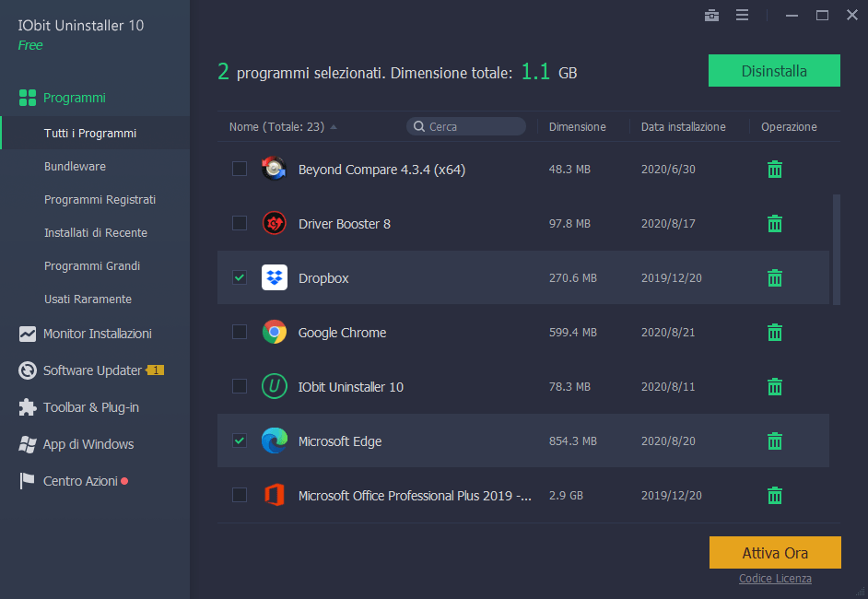Uncheck the Microsoft Edge checkbox
The height and width of the screenshot is (599, 868).
tap(240, 440)
